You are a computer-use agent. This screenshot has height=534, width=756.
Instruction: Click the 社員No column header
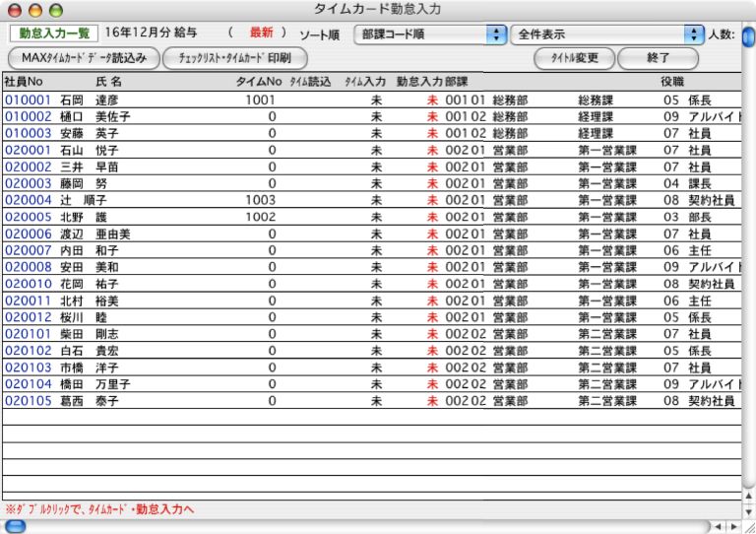coord(24,81)
